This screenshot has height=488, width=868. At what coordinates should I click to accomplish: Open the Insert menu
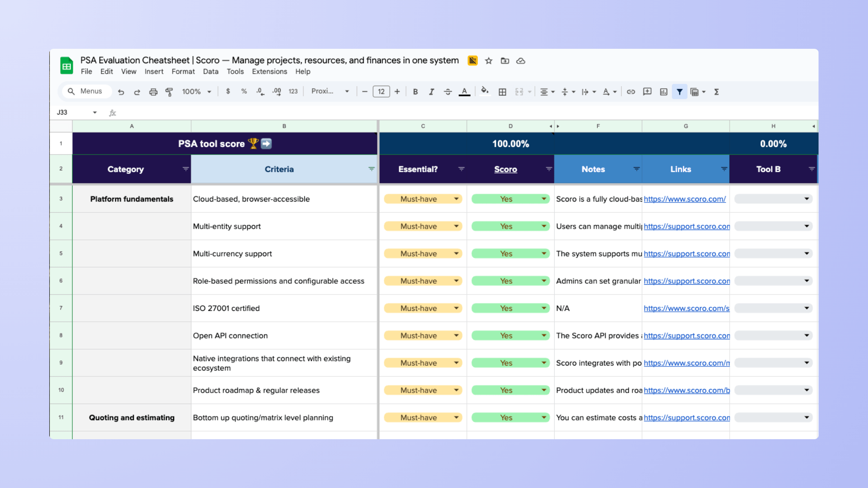(154, 71)
